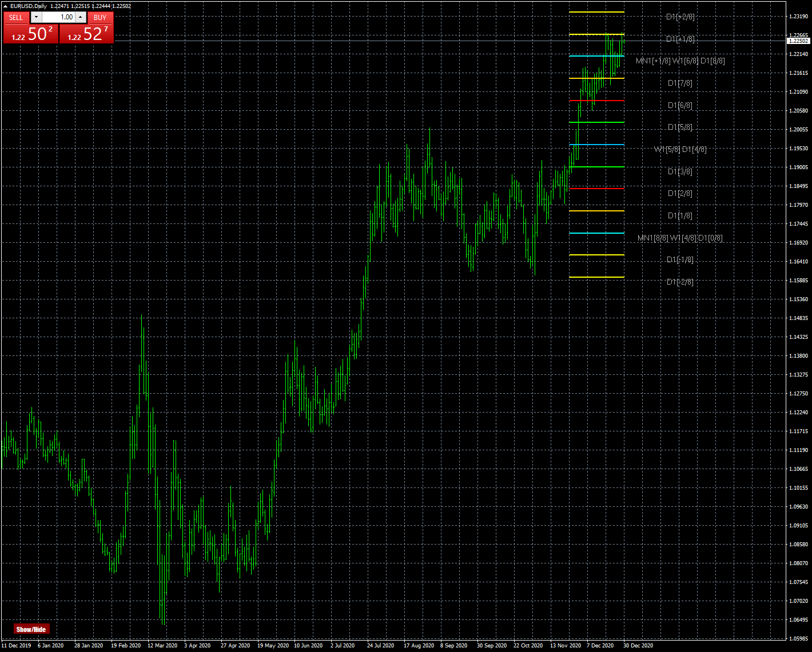Select the cyan W1[5/8] D1[4/8] line

pos(596,145)
